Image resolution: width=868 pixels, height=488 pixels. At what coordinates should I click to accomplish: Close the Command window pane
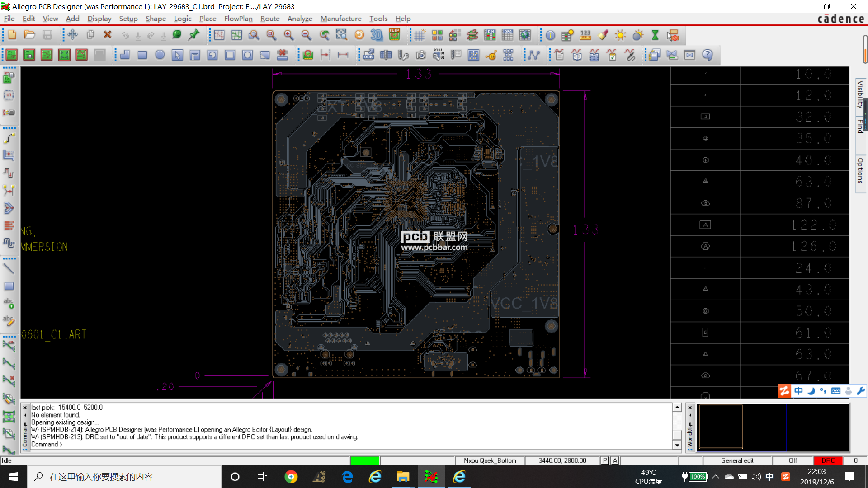click(25, 408)
